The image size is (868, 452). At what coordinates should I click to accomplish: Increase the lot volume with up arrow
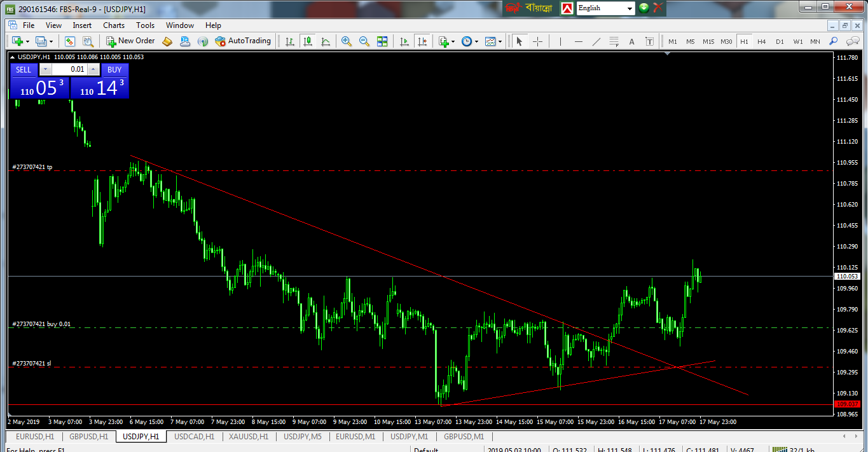93,69
